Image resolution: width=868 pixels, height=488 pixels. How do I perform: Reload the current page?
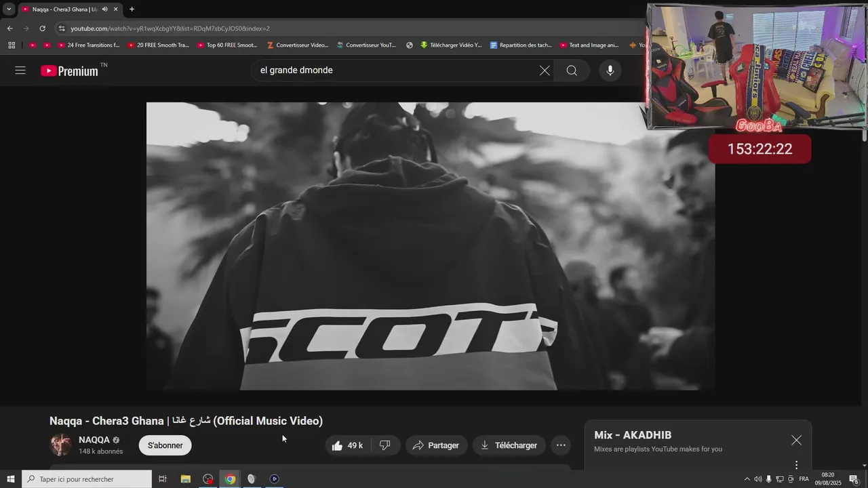(x=42, y=28)
